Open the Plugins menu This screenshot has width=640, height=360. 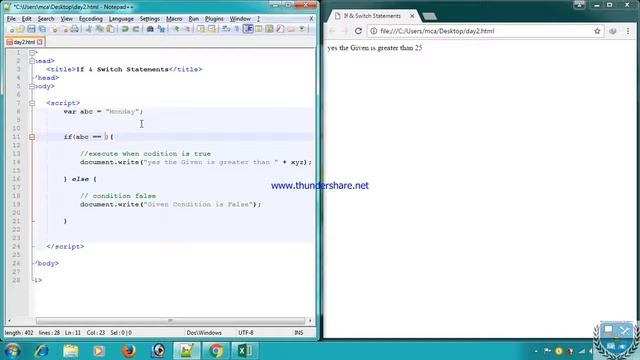coord(214,19)
